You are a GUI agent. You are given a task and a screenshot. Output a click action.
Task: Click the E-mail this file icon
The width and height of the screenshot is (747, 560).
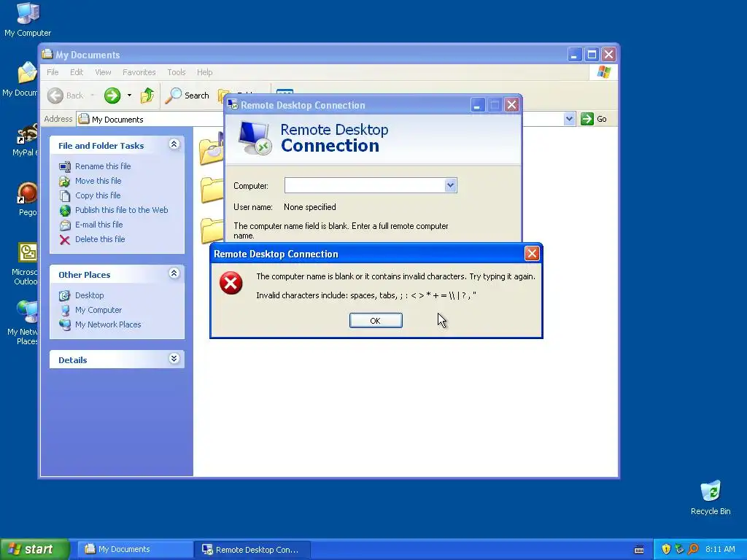tap(65, 225)
